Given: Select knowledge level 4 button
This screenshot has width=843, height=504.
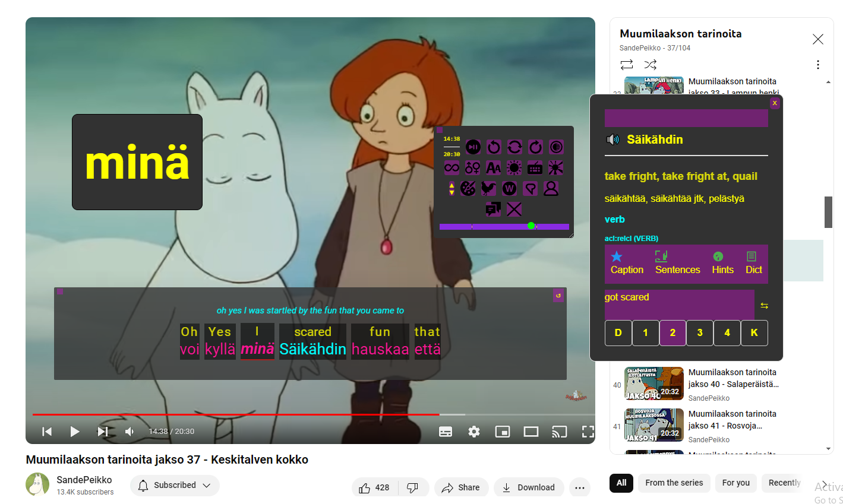Looking at the screenshot, I should point(727,333).
